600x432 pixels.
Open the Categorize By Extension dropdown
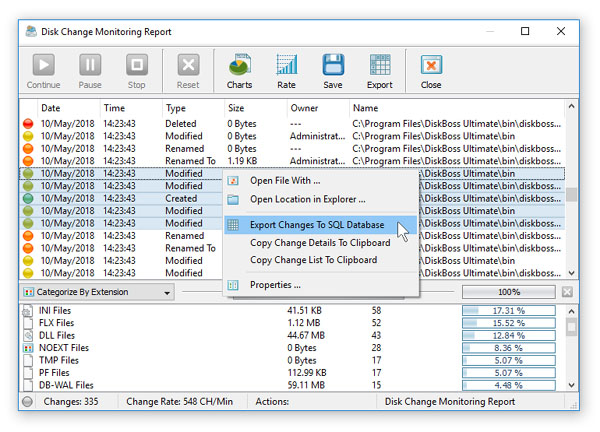point(97,292)
